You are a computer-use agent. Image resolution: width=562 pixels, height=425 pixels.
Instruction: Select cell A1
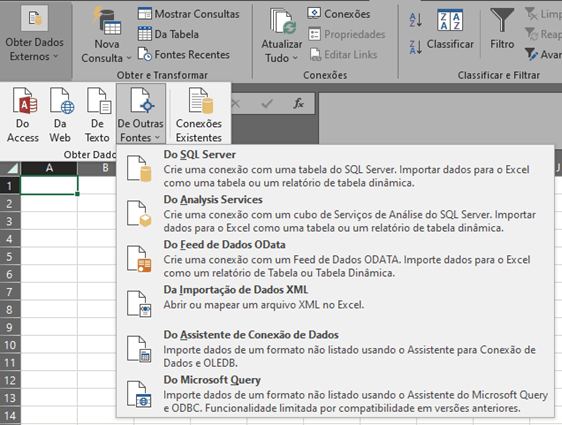tap(49, 185)
